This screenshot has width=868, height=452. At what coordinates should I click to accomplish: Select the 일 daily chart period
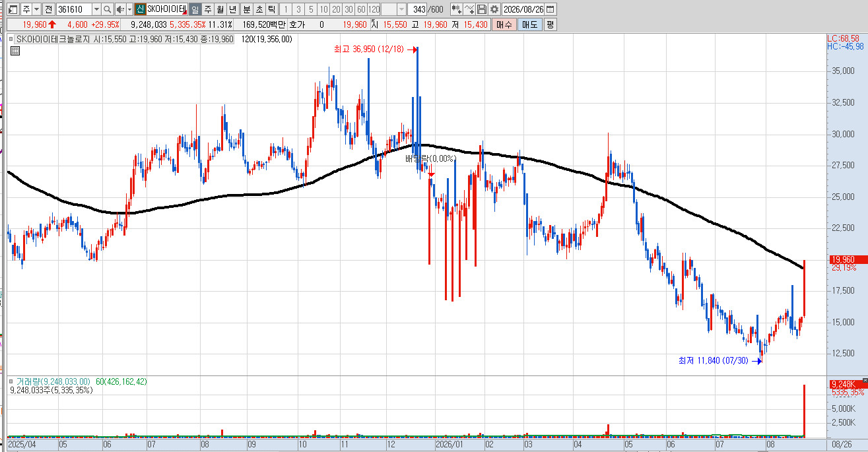(x=195, y=9)
